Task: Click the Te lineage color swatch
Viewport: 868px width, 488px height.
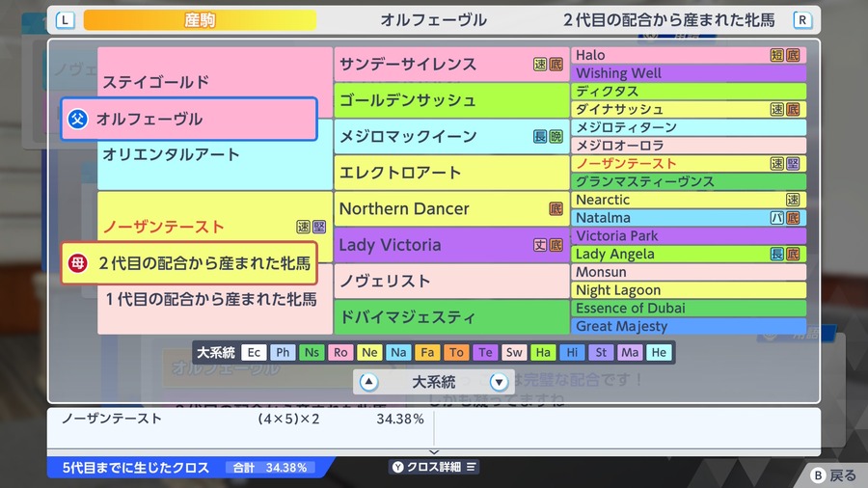Action: [485, 352]
